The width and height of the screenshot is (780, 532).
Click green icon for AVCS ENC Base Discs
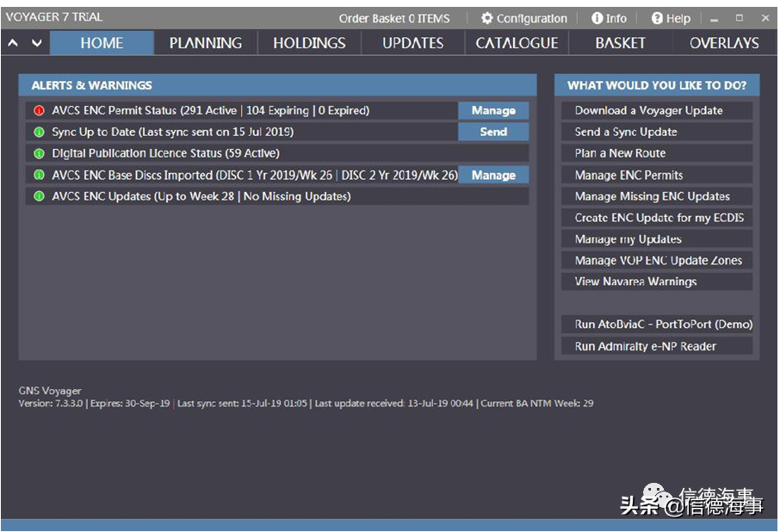39,175
